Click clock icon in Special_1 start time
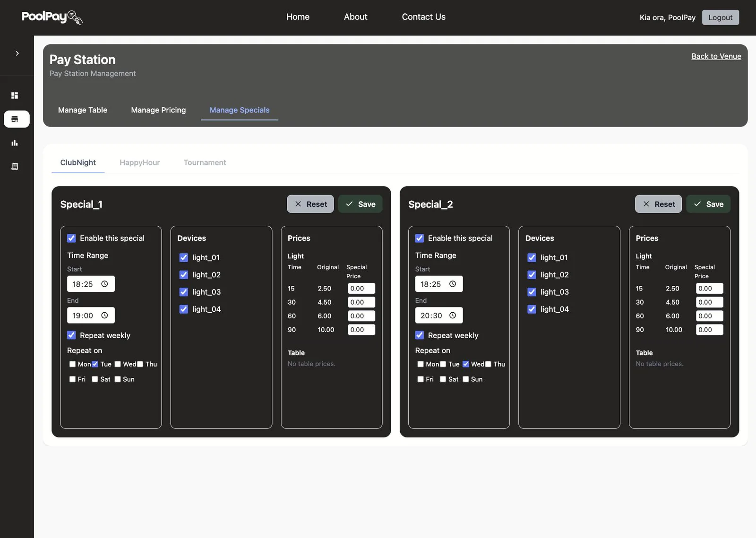Image resolution: width=756 pixels, height=538 pixels. [104, 284]
